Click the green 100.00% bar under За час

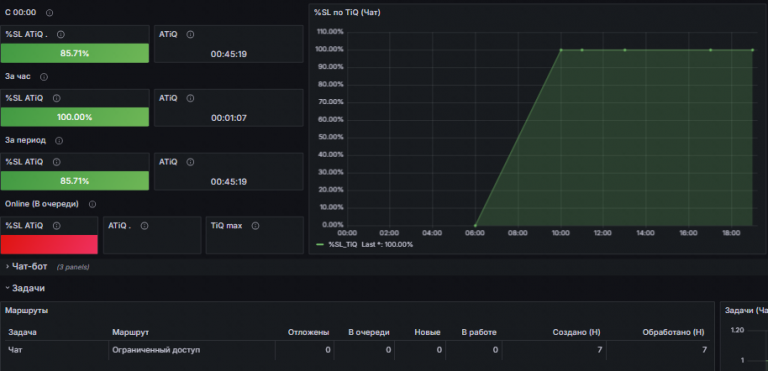[75, 117]
